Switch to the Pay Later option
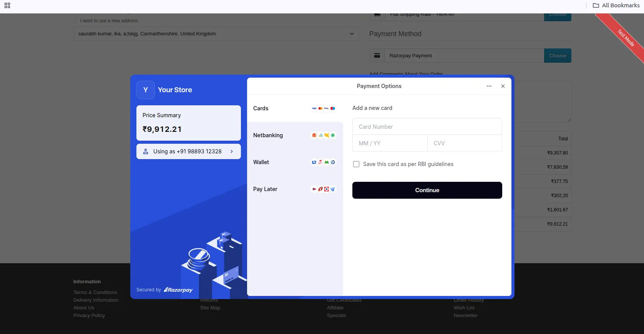 (x=265, y=189)
